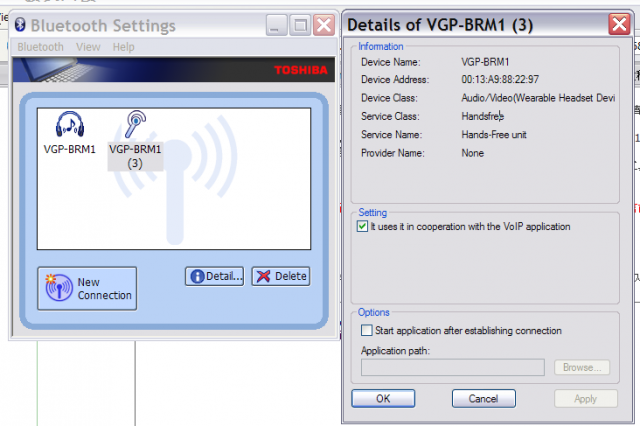The height and width of the screenshot is (426, 640).
Task: Click the Device Name value VGP-BRM1 in Details
Action: click(x=485, y=62)
